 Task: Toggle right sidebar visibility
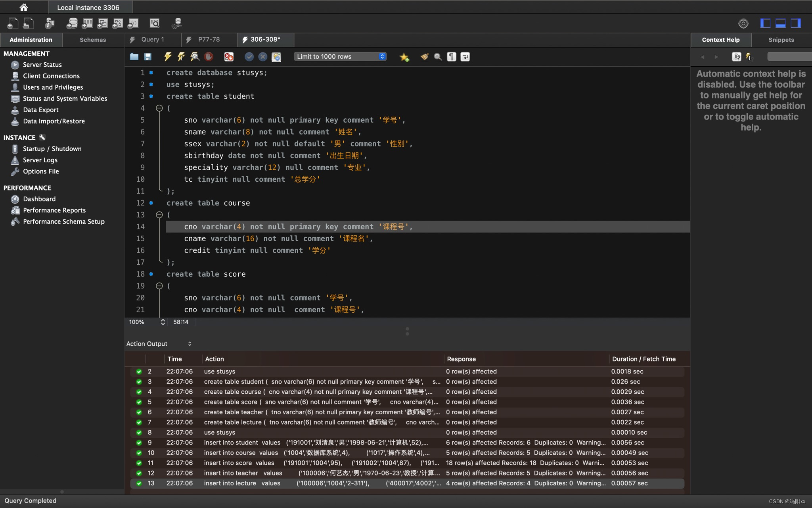point(796,23)
